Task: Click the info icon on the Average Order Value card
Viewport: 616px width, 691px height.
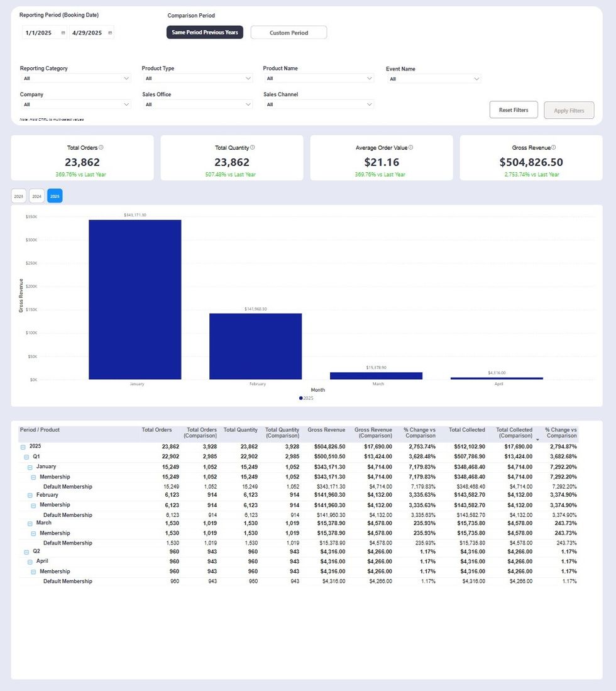Action: (x=410, y=148)
